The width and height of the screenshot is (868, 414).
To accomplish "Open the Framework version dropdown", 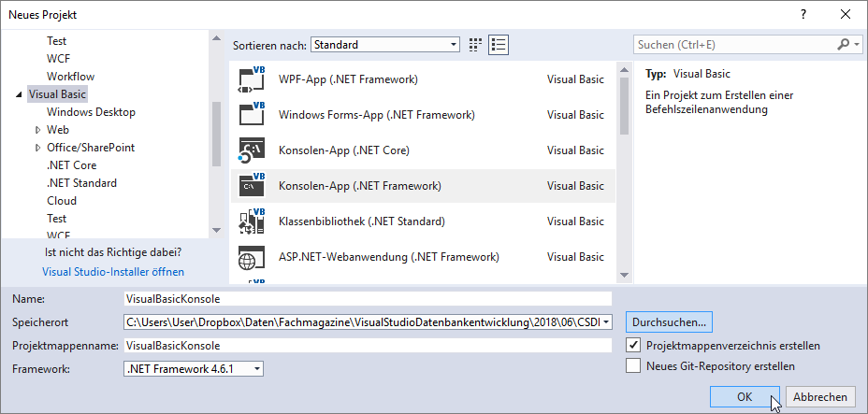I will point(194,369).
